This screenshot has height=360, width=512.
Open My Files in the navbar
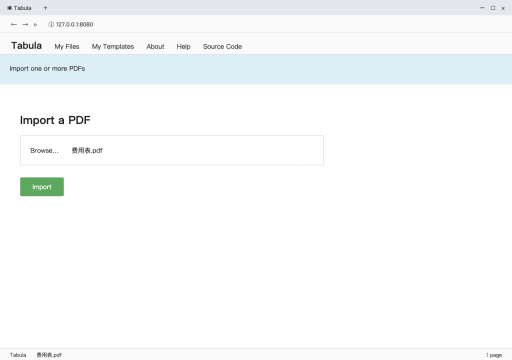coord(67,47)
